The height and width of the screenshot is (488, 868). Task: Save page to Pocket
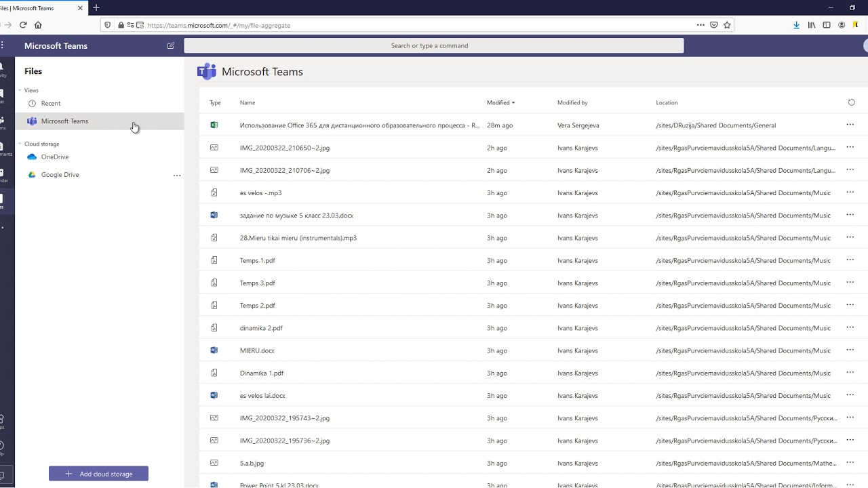(714, 25)
